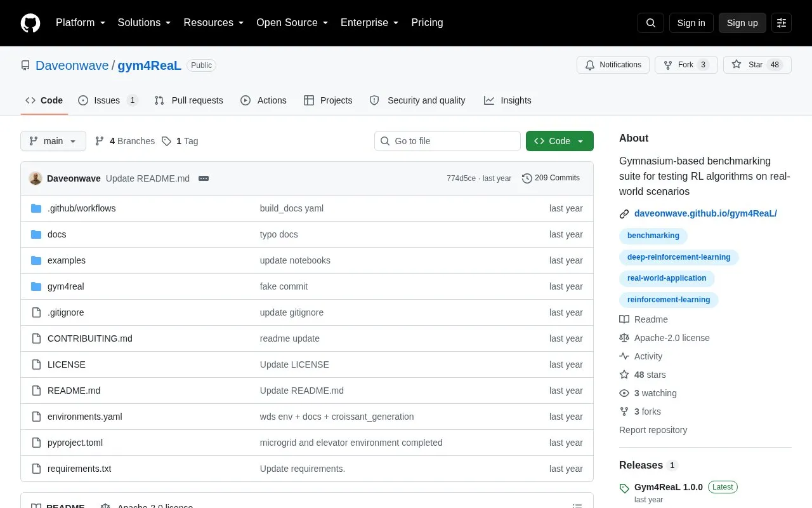Open the Pull requests tab
This screenshot has height=508, width=812.
coord(188,100)
